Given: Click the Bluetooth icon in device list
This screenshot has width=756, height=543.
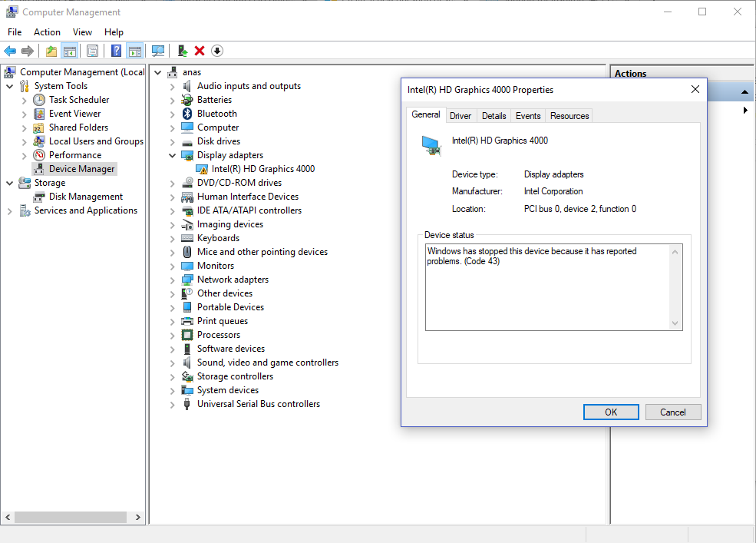Looking at the screenshot, I should tap(187, 114).
